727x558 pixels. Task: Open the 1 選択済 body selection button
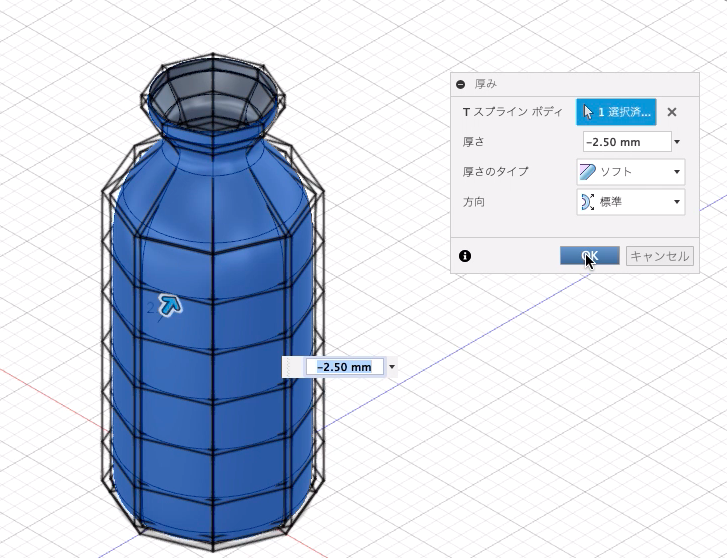pos(616,112)
